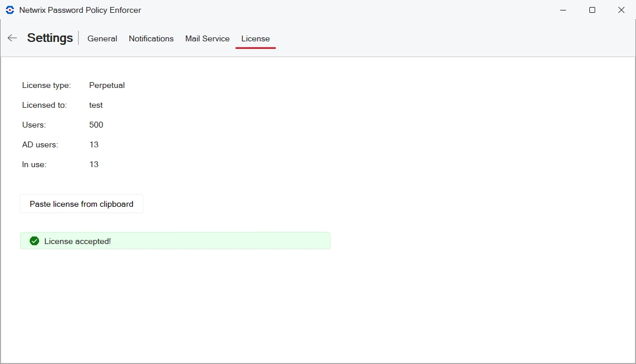Switch to the General tab

pyautogui.click(x=102, y=38)
